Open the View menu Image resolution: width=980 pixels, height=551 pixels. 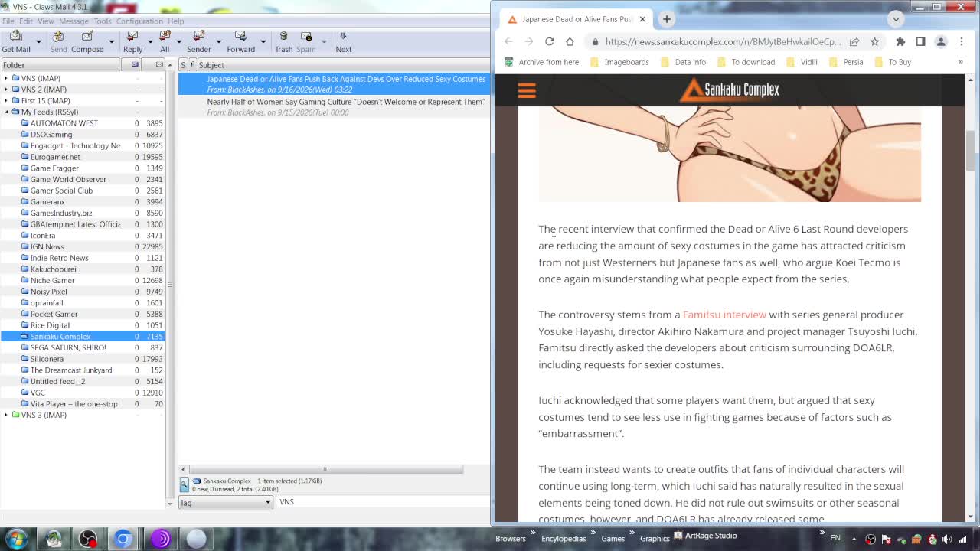tap(46, 21)
